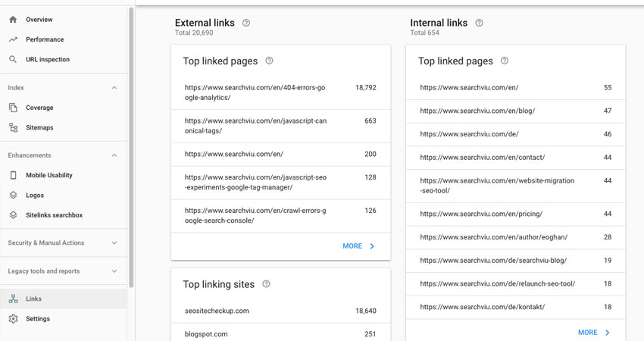Click the Logos layers icon
The width and height of the screenshot is (644, 341).
[x=13, y=196]
